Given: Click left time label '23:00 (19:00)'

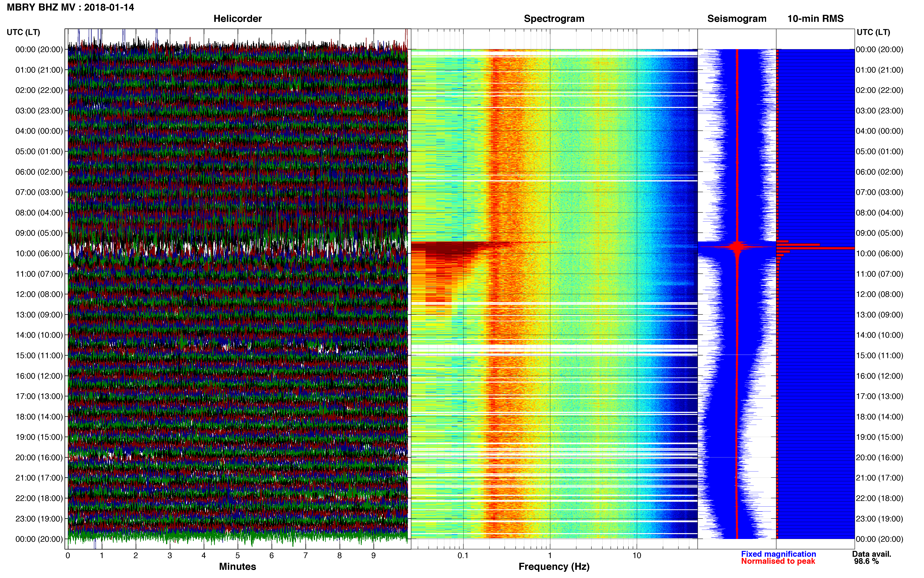Looking at the screenshot, I should pos(39,519).
